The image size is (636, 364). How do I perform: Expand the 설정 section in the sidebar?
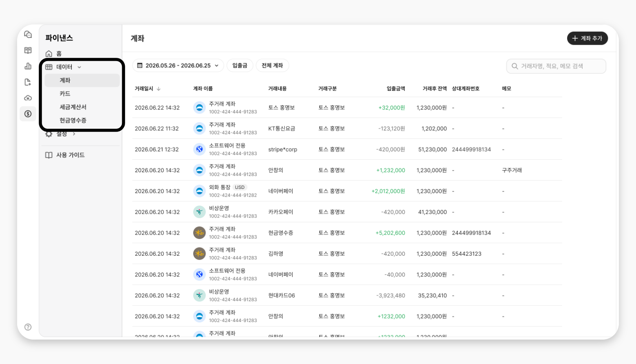point(61,134)
